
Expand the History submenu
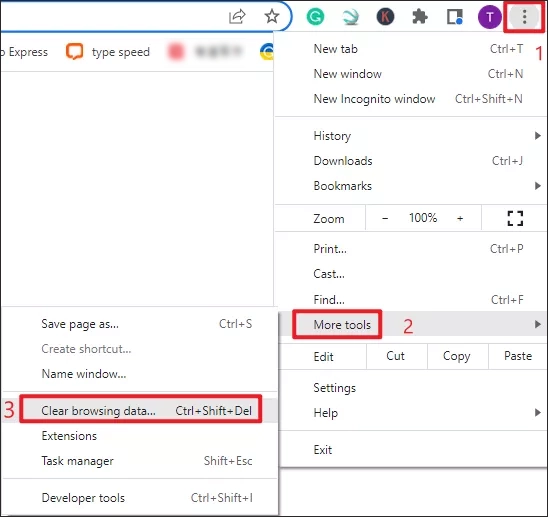pyautogui.click(x=411, y=136)
